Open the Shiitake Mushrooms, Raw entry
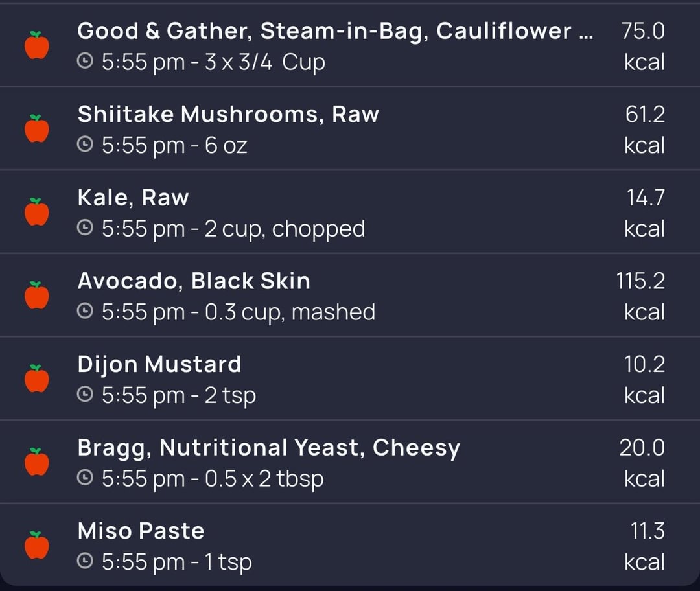The image size is (700, 591). [228, 115]
